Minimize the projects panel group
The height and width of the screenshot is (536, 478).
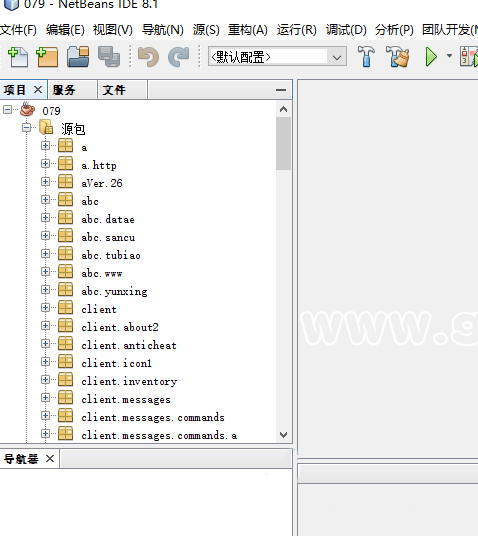point(281,90)
